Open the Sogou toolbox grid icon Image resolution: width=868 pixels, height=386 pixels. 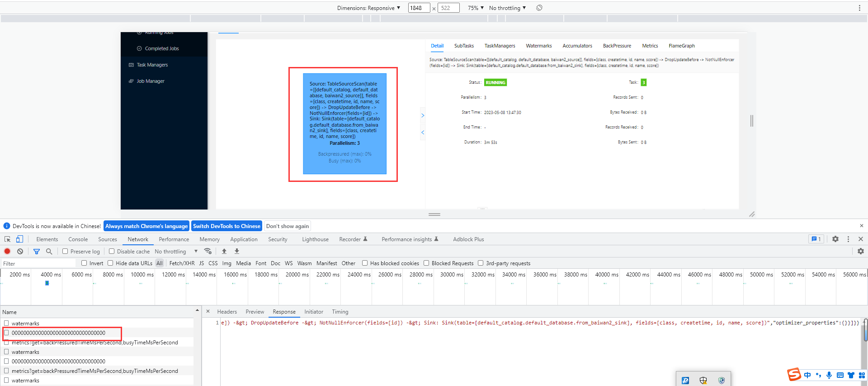(x=862, y=375)
